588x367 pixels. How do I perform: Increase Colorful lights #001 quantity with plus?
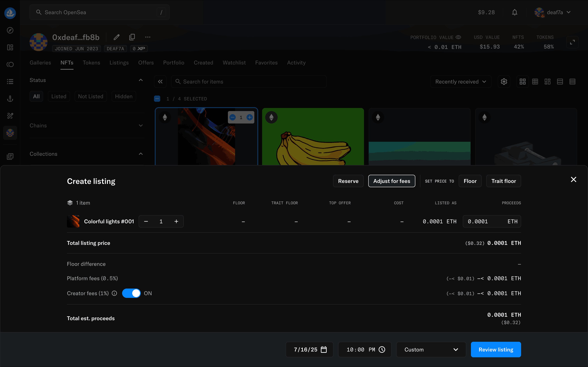pos(176,221)
